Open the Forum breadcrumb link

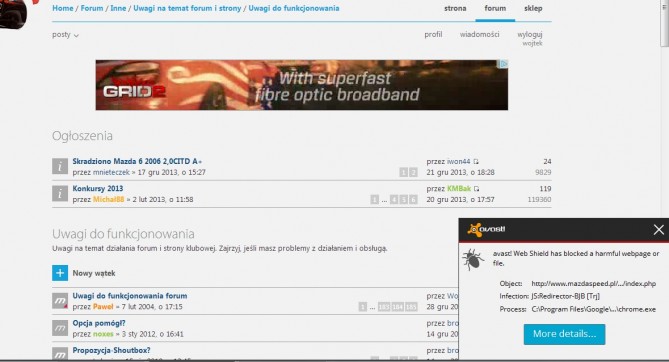point(92,8)
